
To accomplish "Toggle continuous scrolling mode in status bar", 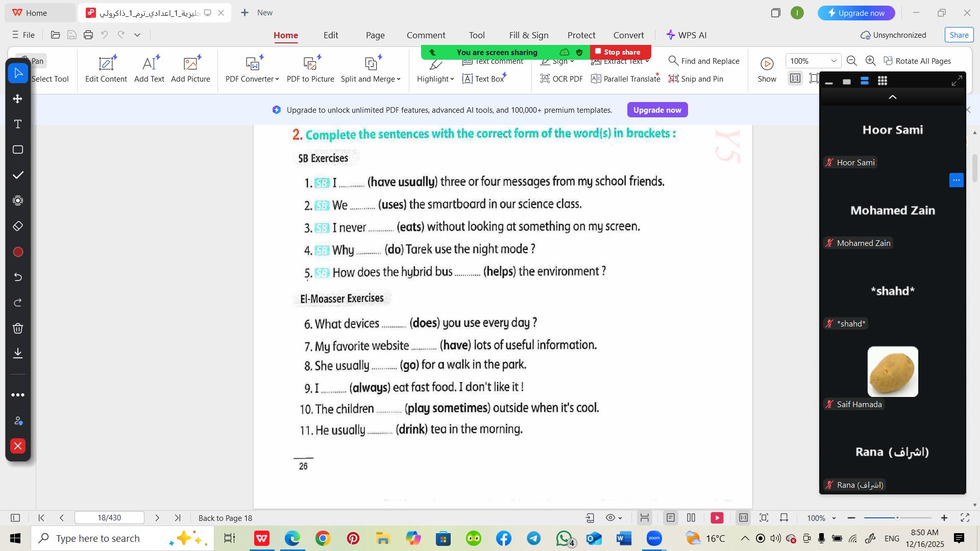I will point(645,518).
